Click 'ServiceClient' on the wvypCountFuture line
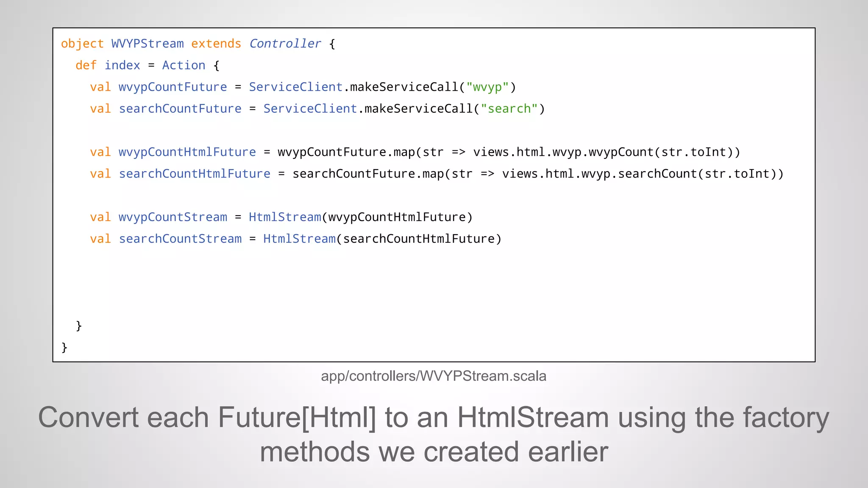 click(x=296, y=87)
